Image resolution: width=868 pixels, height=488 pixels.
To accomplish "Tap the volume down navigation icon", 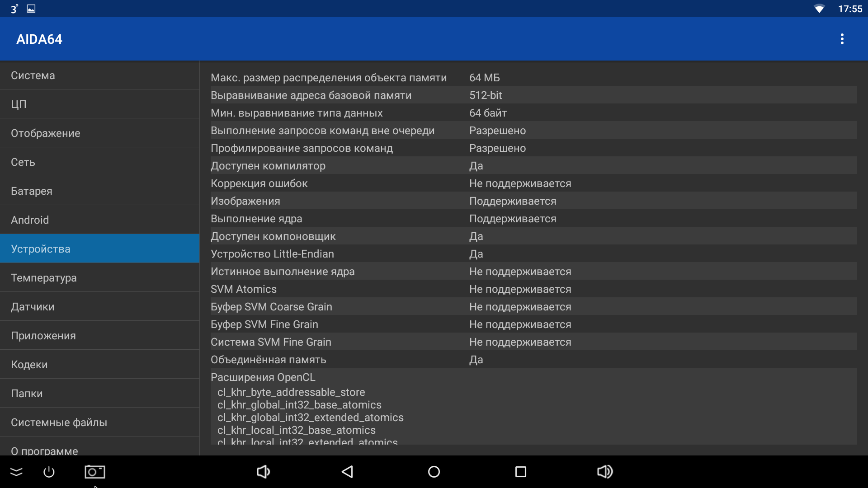I will point(263,472).
